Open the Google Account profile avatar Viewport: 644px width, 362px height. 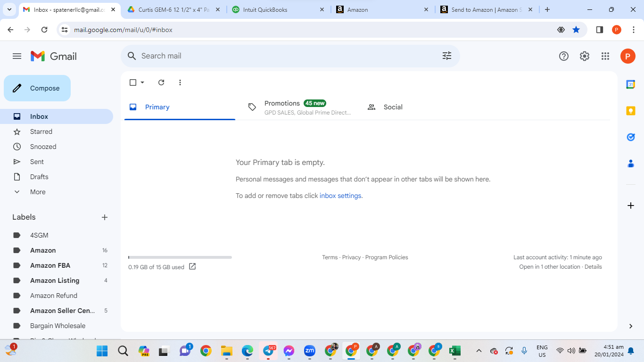click(627, 56)
